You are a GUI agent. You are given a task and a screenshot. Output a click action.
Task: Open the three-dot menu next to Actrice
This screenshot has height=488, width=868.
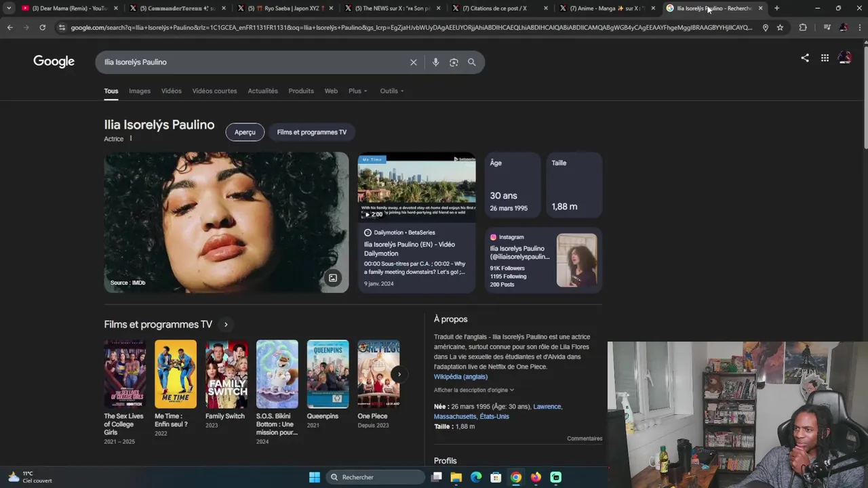131,138
